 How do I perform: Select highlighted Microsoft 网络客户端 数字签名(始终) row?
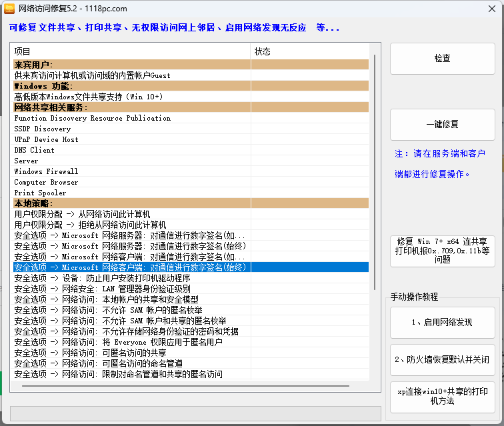tap(191, 267)
